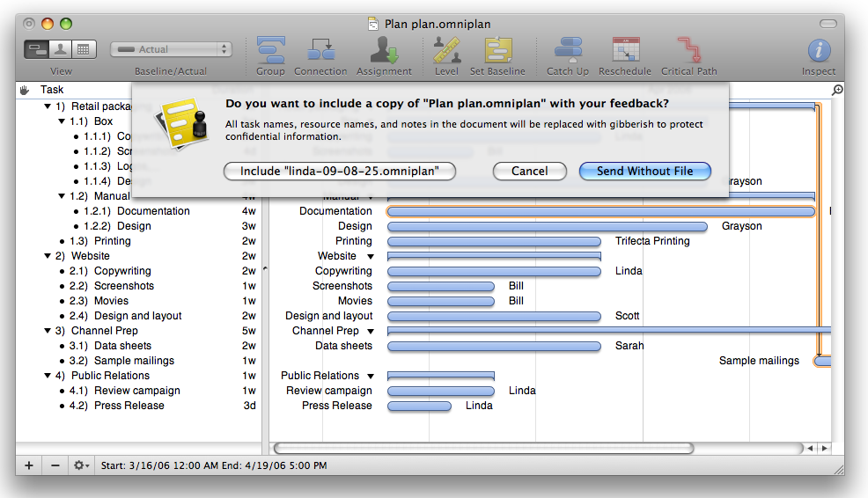The image size is (868, 498).
Task: Click Include "linda-09-08-25.omniplan" button
Action: pyautogui.click(x=339, y=171)
